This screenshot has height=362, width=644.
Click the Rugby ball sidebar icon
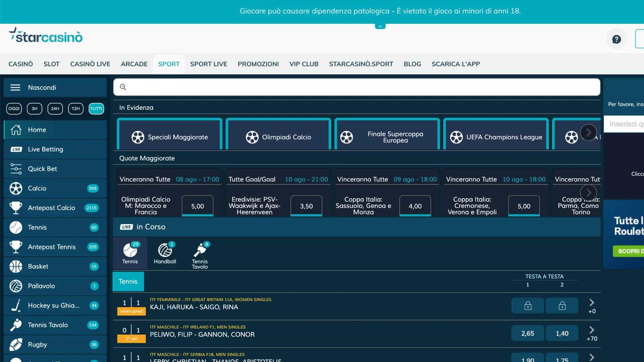pyautogui.click(x=16, y=345)
